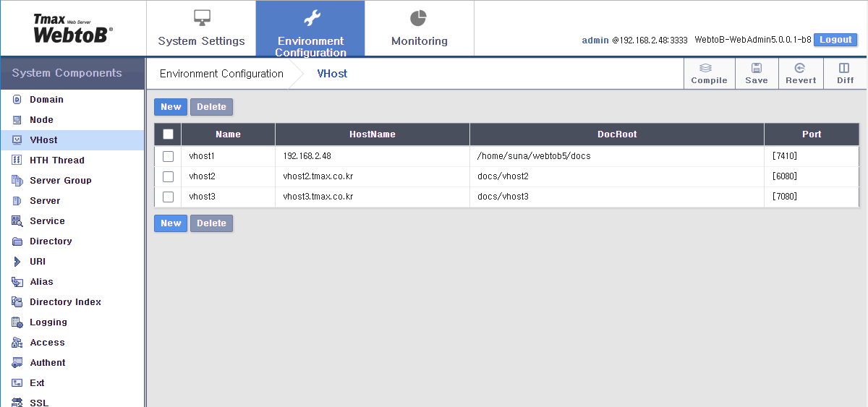Click the port [7080] cell
The width and height of the screenshot is (868, 407).
coord(812,197)
